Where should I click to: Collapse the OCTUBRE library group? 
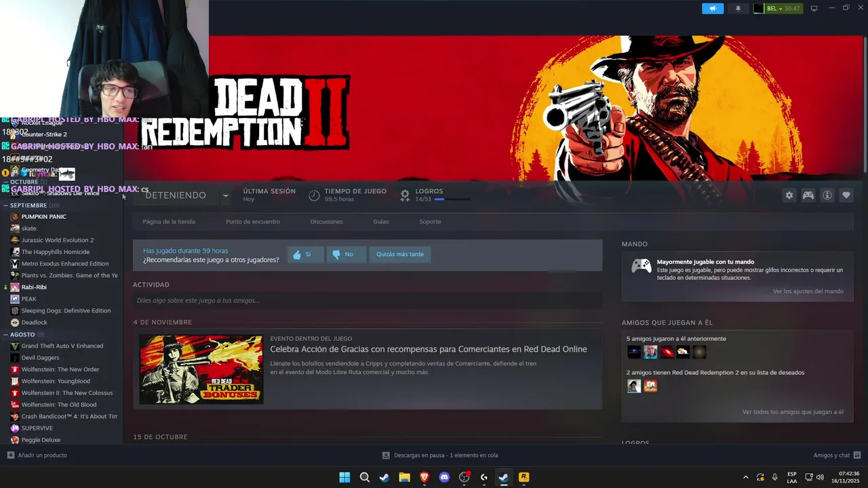[24, 182]
